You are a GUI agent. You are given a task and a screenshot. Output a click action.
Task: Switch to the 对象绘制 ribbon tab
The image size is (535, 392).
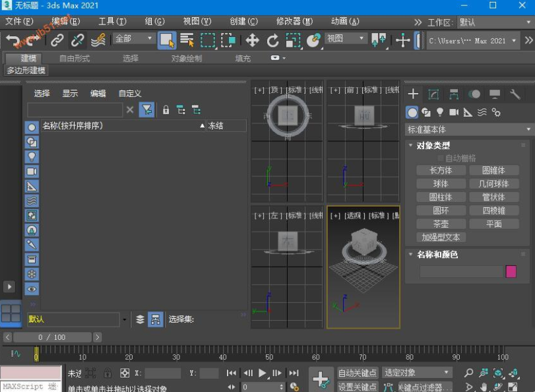pyautogui.click(x=186, y=58)
